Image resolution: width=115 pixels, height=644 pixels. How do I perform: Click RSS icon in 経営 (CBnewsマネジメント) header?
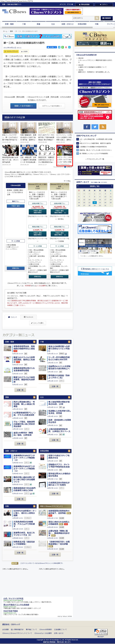70,506
